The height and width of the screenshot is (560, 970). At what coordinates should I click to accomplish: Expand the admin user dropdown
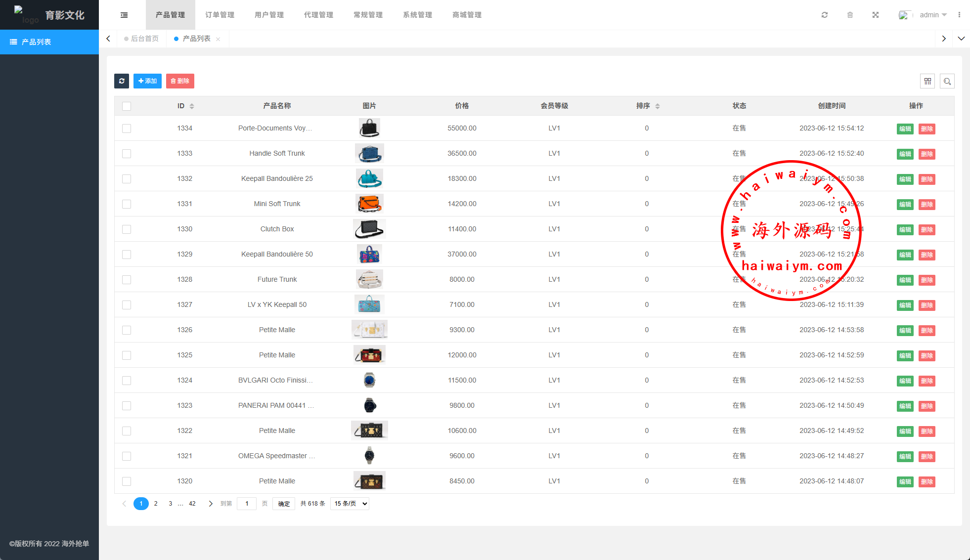tap(932, 15)
